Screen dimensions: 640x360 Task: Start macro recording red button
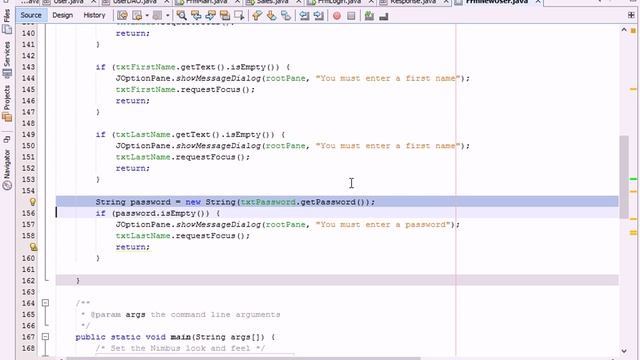click(337, 16)
